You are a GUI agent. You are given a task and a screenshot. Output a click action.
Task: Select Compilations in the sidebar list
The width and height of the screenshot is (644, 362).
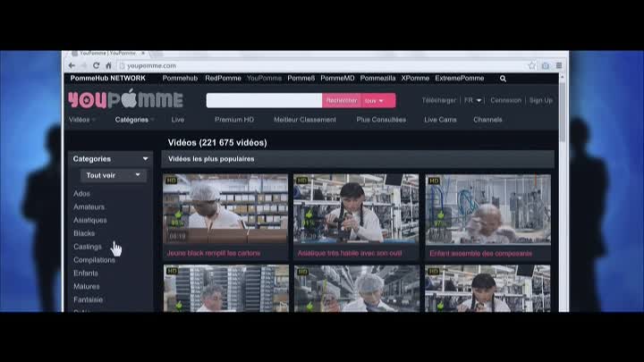click(94, 260)
